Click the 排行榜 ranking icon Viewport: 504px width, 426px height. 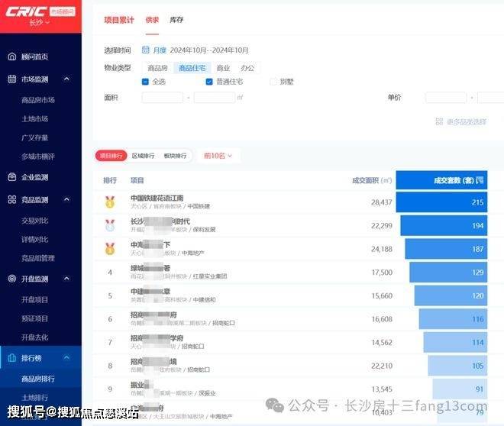(x=12, y=357)
